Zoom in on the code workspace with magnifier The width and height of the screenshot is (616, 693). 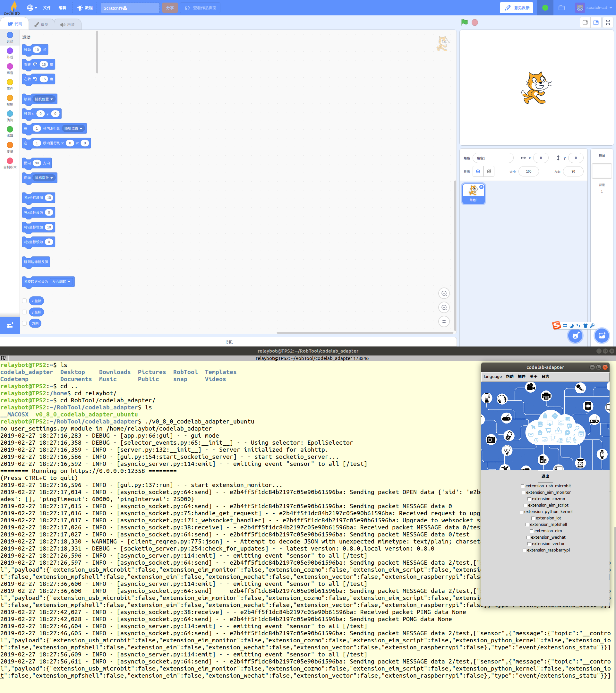point(444,293)
